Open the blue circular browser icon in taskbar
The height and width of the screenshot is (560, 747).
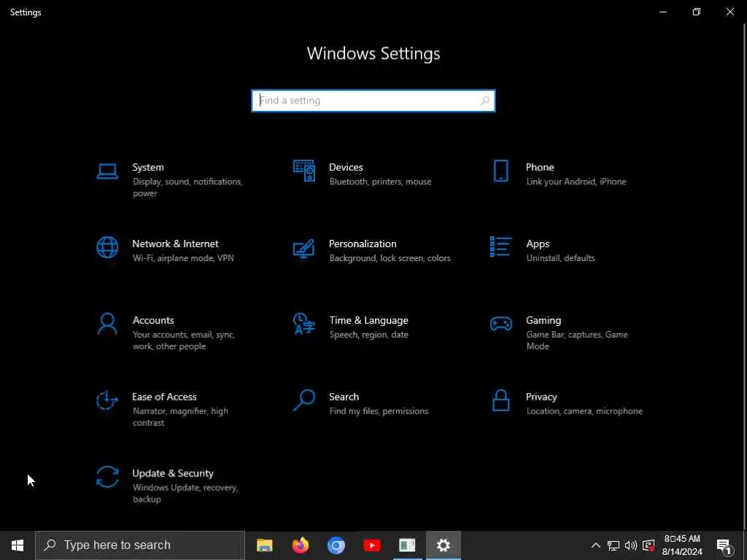tap(336, 545)
